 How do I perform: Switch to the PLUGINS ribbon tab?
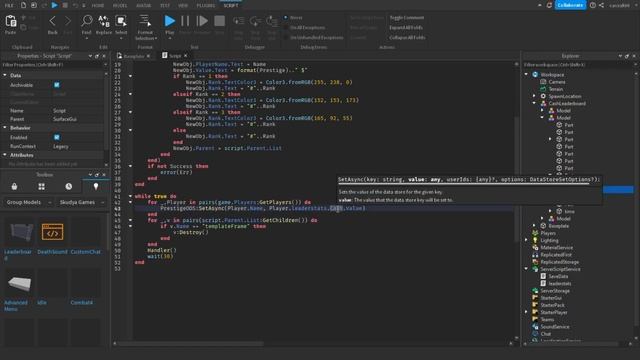pyautogui.click(x=206, y=6)
